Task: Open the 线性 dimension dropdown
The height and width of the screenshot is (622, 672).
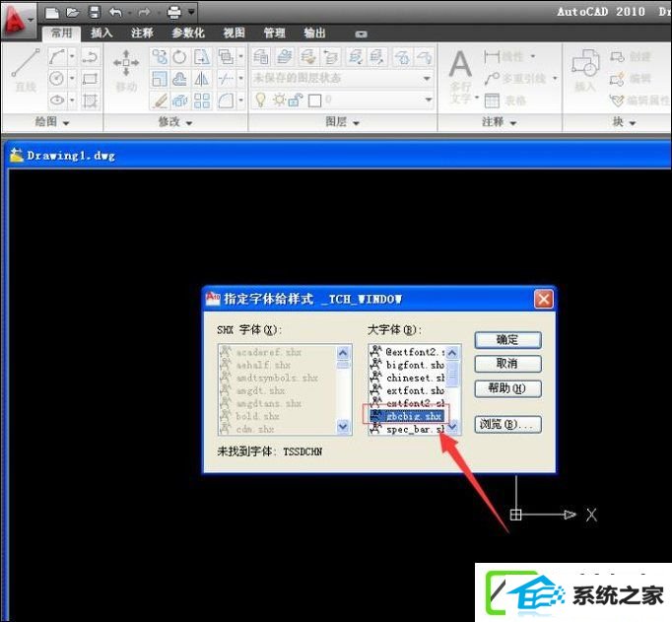Action: click(533, 56)
